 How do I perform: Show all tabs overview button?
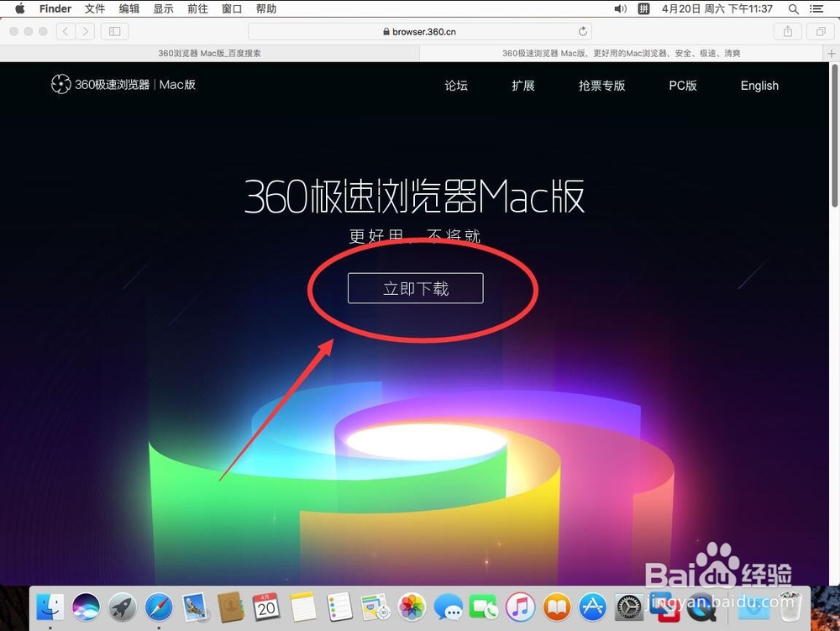pyautogui.click(x=820, y=32)
